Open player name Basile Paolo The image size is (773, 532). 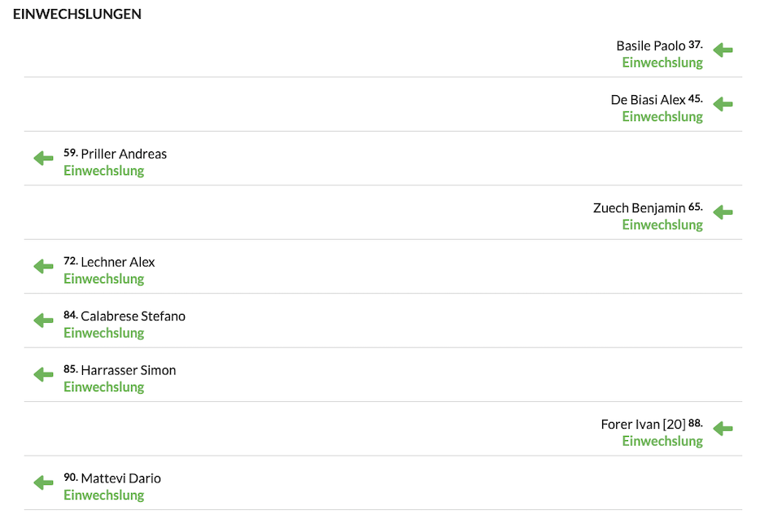[651, 46]
